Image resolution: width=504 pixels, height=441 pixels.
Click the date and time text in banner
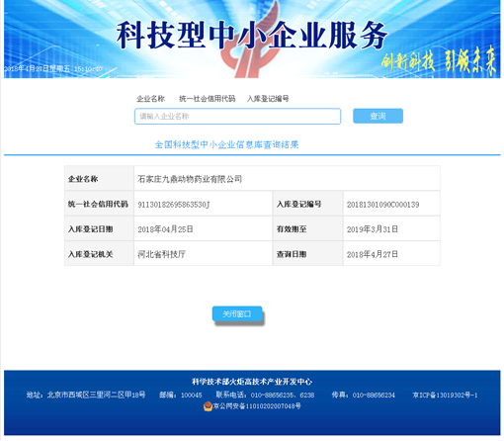(53, 69)
